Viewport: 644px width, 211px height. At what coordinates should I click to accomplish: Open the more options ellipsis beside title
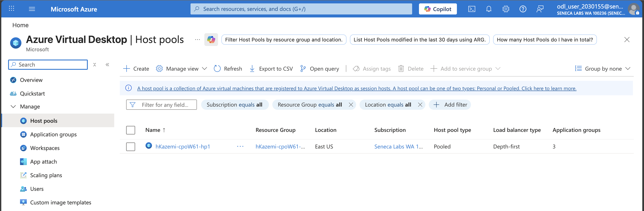[x=198, y=39]
